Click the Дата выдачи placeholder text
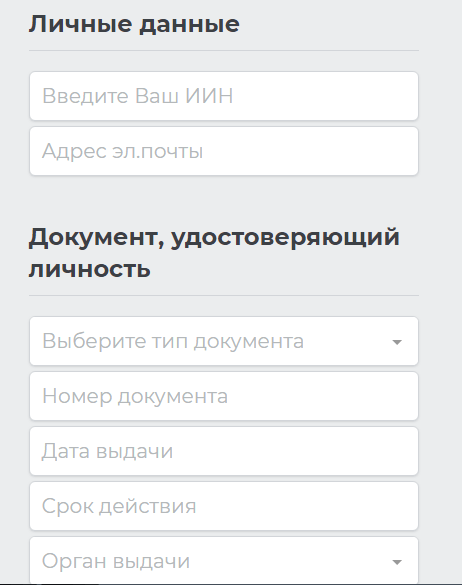462x585 pixels. (x=107, y=451)
